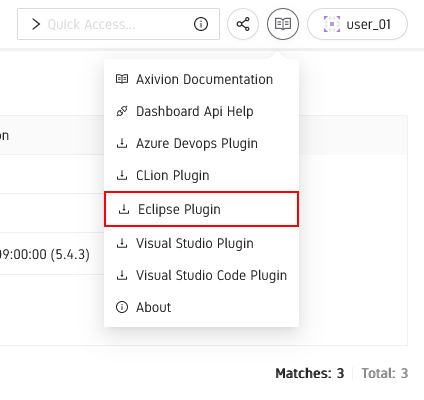424x400 pixels.
Task: Click the Quick Access search field
Action: (118, 24)
